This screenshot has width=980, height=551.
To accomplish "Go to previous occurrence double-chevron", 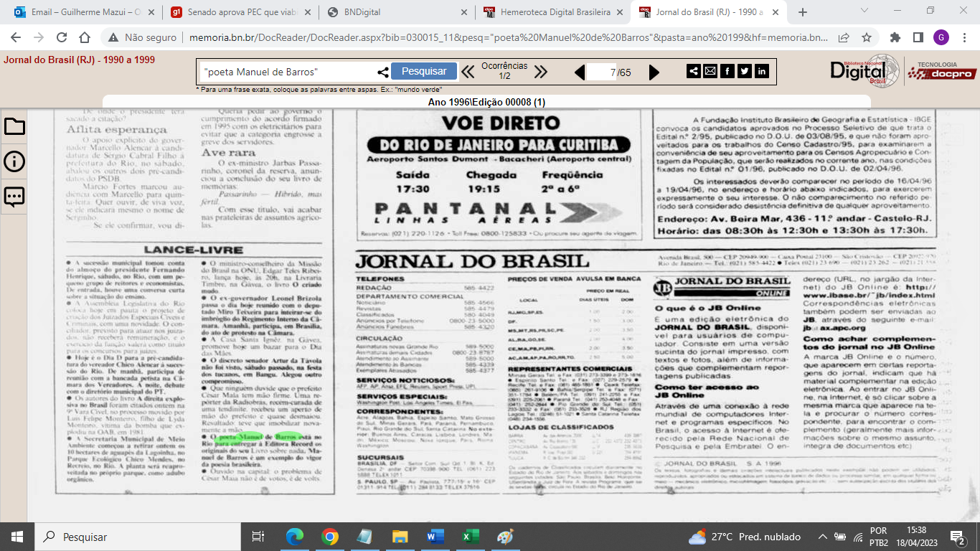I will (x=468, y=72).
